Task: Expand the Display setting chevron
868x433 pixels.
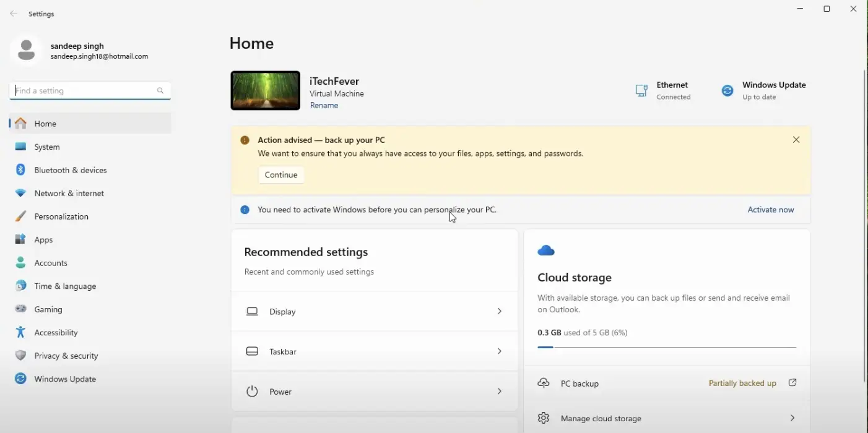Action: click(499, 311)
